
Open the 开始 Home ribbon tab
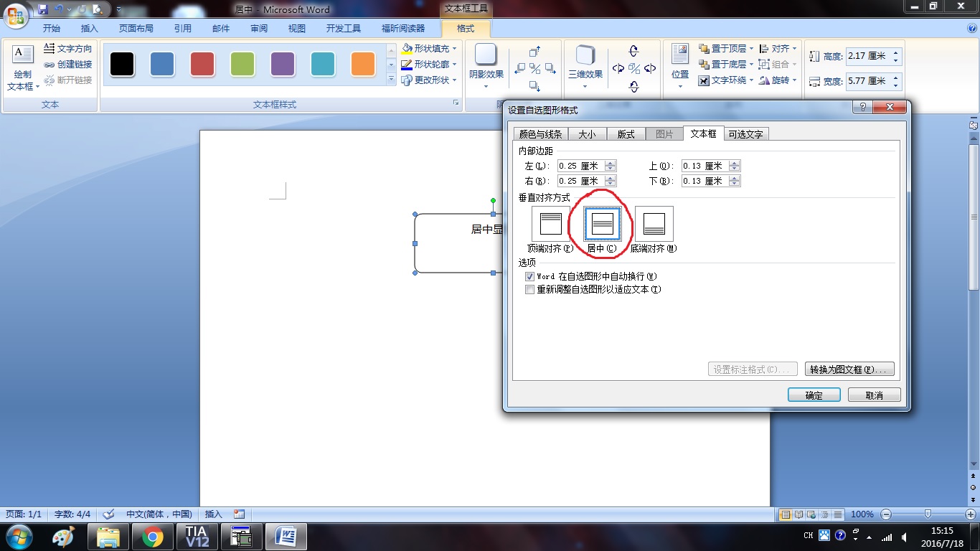coord(52,29)
